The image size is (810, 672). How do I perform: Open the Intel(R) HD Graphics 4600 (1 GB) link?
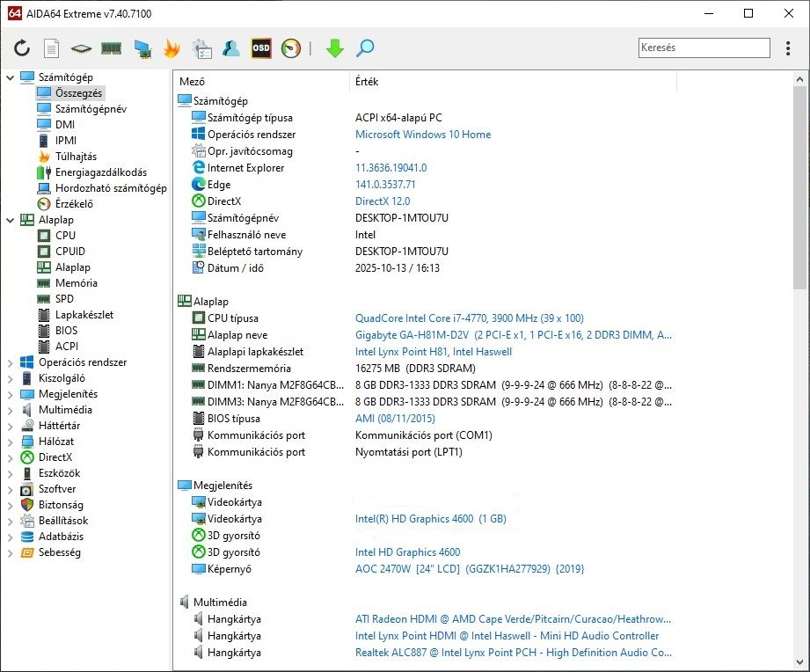pyautogui.click(x=430, y=519)
